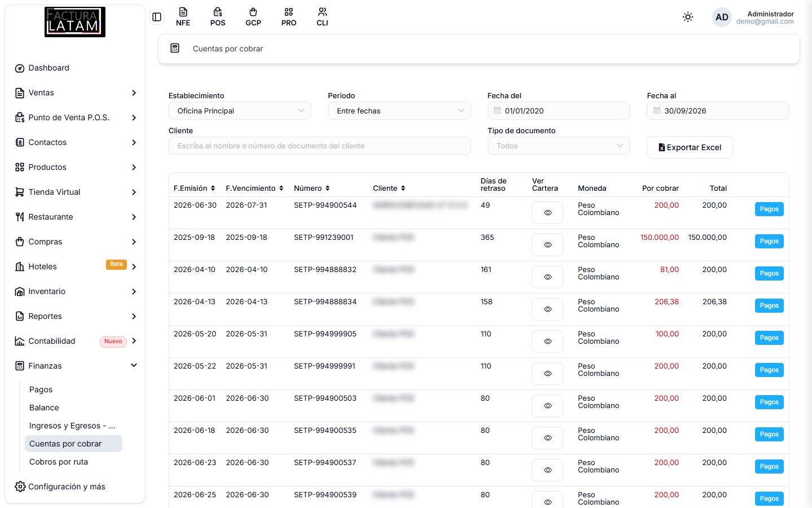
Task: Sort the table by F.Emisión
Action: [x=195, y=188]
